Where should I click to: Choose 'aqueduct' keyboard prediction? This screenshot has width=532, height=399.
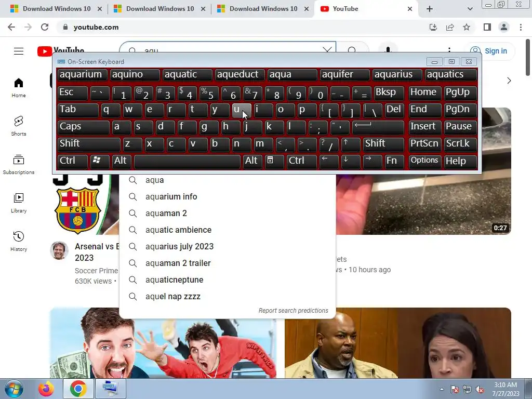coord(240,75)
